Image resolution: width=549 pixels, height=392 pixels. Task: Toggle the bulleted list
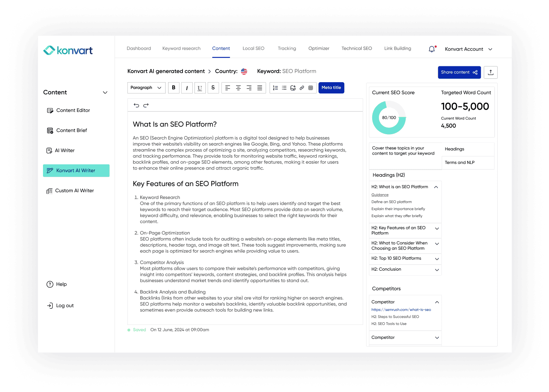click(284, 87)
